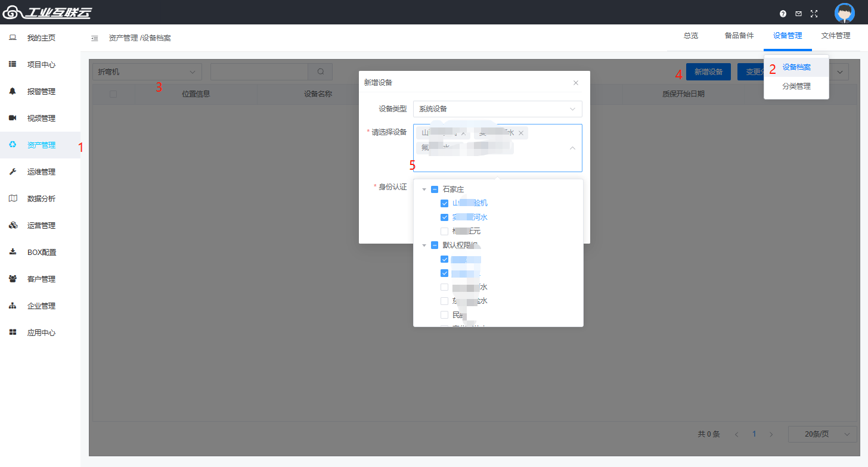Collapse the 石家庄 tree node
This screenshot has width=868, height=467.
tap(424, 189)
